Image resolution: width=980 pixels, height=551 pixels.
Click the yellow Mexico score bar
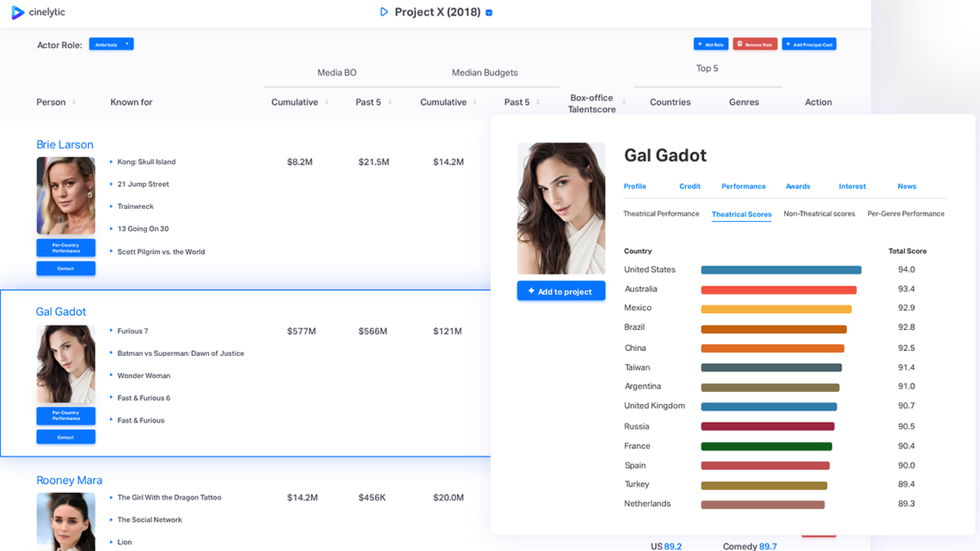[x=776, y=309]
